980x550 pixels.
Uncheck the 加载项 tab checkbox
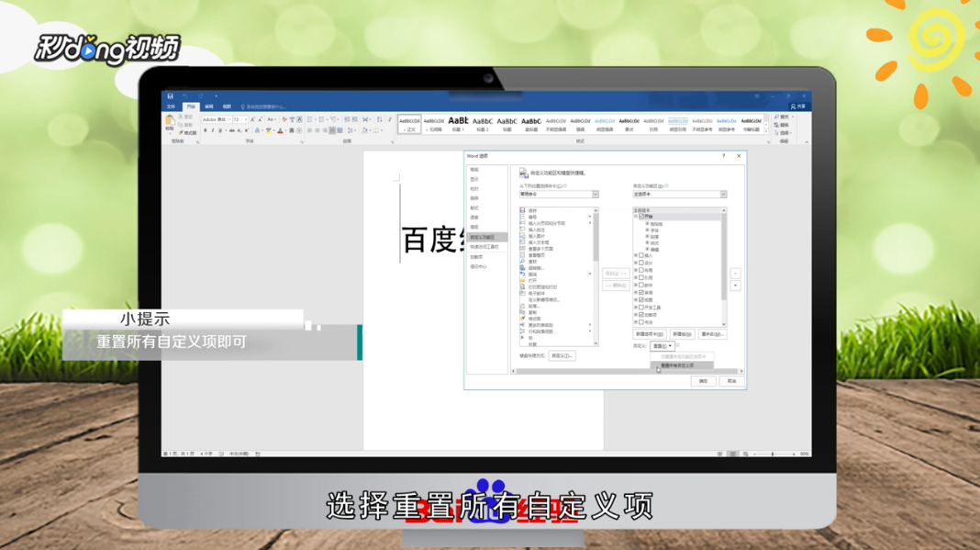tap(641, 315)
